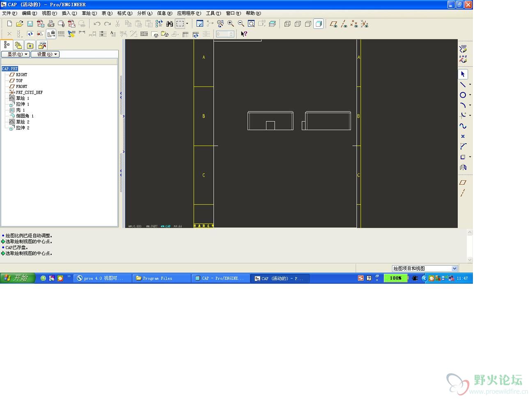
Task: Open the selection box dropdown arrow
Action: pos(187,24)
